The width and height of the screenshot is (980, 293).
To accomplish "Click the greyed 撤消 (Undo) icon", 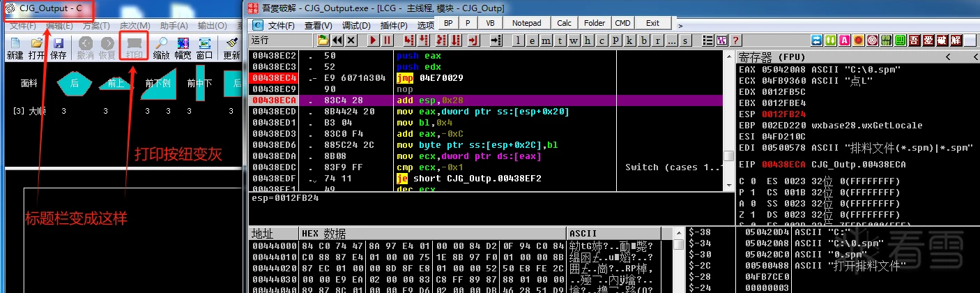I will click(x=85, y=49).
